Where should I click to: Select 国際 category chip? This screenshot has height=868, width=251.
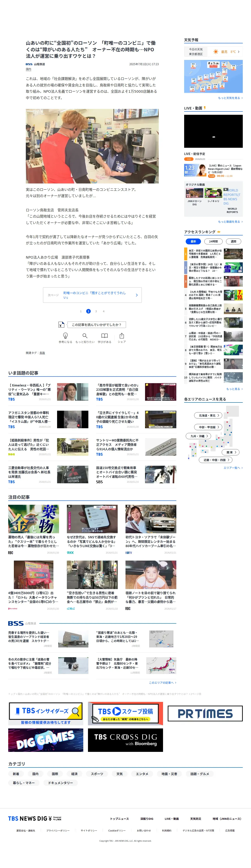55,774
